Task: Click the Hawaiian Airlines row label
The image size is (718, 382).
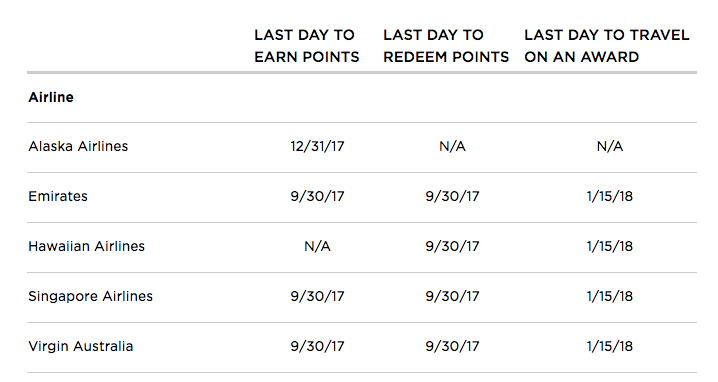Action: (87, 246)
